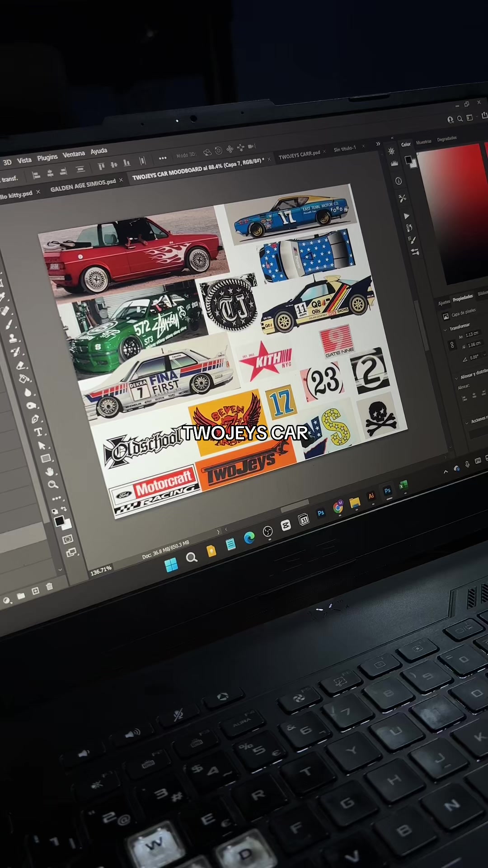This screenshot has height=868, width=488.
Task: Switch to Sin título-1 tab
Action: click(345, 148)
